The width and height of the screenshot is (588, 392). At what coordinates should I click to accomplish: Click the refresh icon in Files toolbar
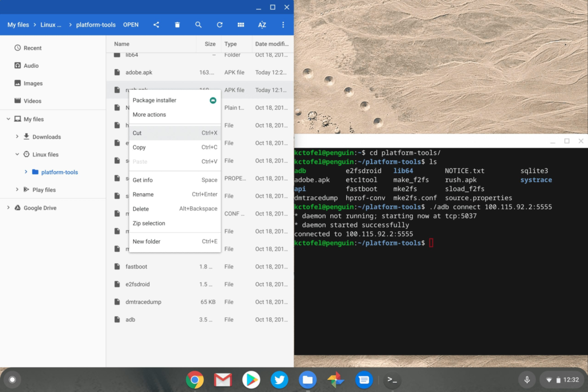click(219, 25)
